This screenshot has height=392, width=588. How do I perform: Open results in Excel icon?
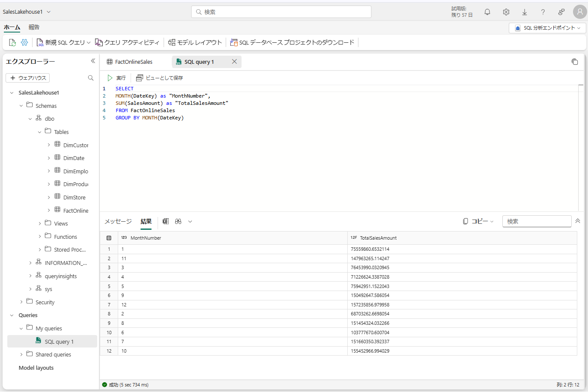(x=166, y=221)
